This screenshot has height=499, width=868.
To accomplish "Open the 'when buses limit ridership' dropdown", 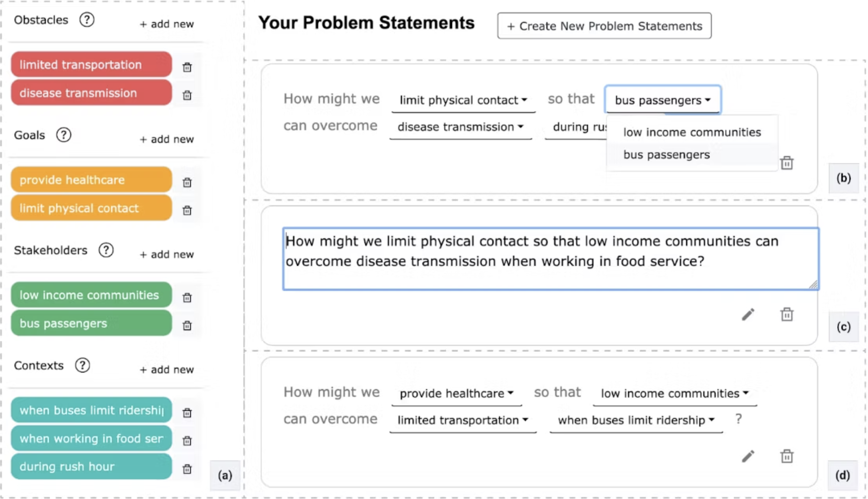I will tap(636, 420).
